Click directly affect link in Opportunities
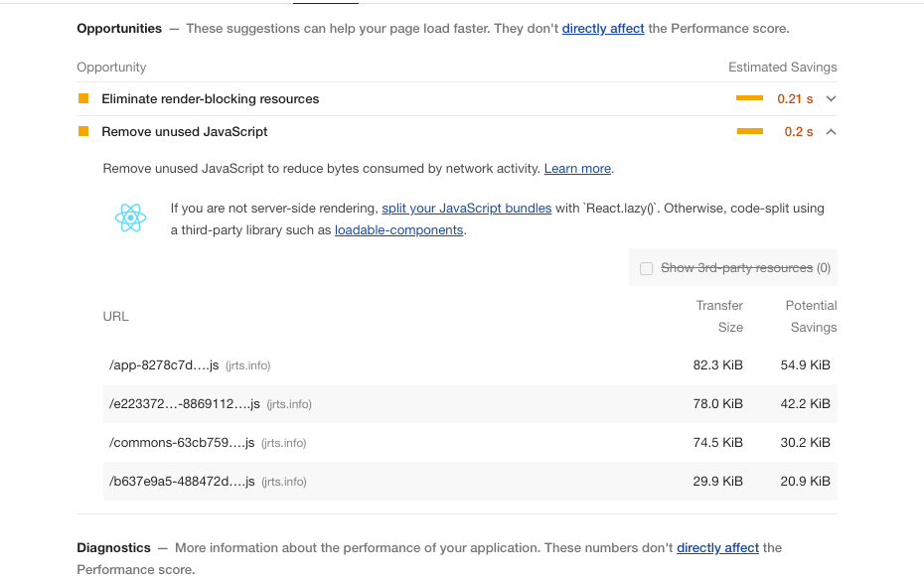This screenshot has width=924, height=576. 603,29
